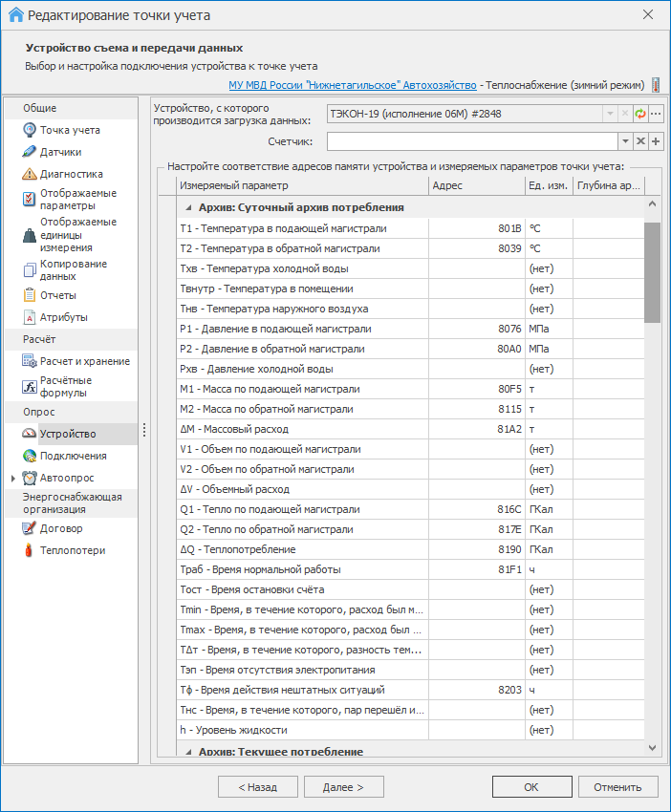Click the ellipsis button for device selection
Viewport: 671px width, 812px height.
656,114
